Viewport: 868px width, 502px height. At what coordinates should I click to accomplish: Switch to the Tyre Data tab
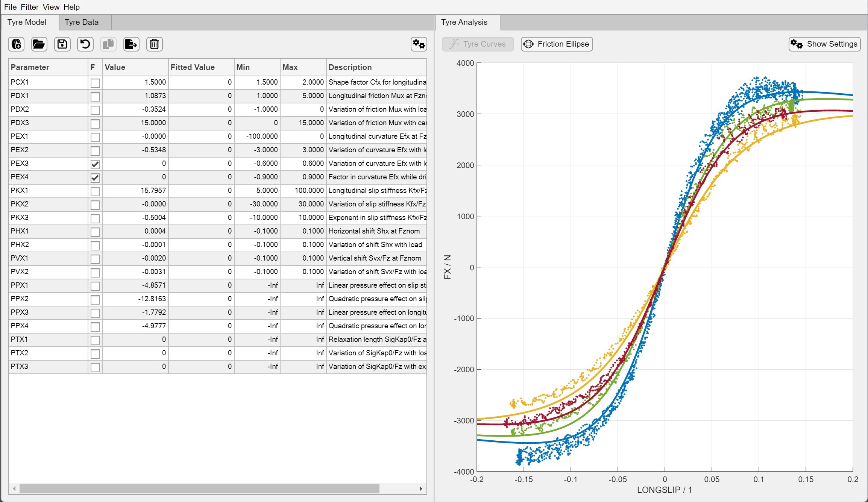click(82, 22)
